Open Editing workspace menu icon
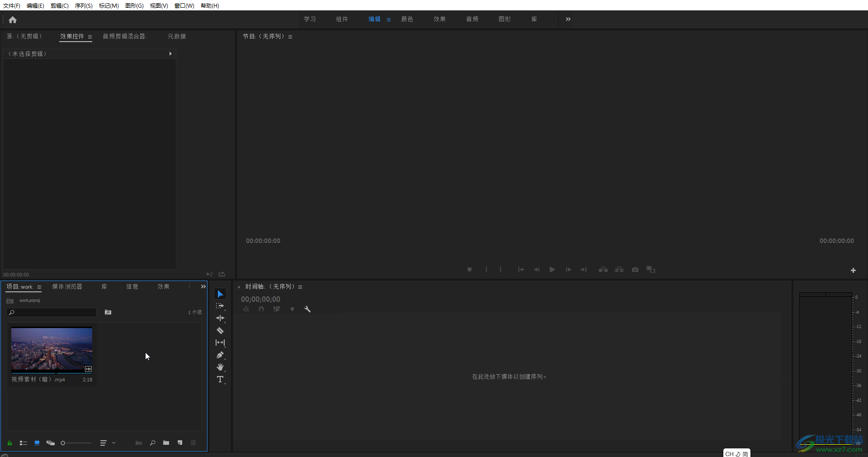The width and height of the screenshot is (868, 457). pos(389,19)
